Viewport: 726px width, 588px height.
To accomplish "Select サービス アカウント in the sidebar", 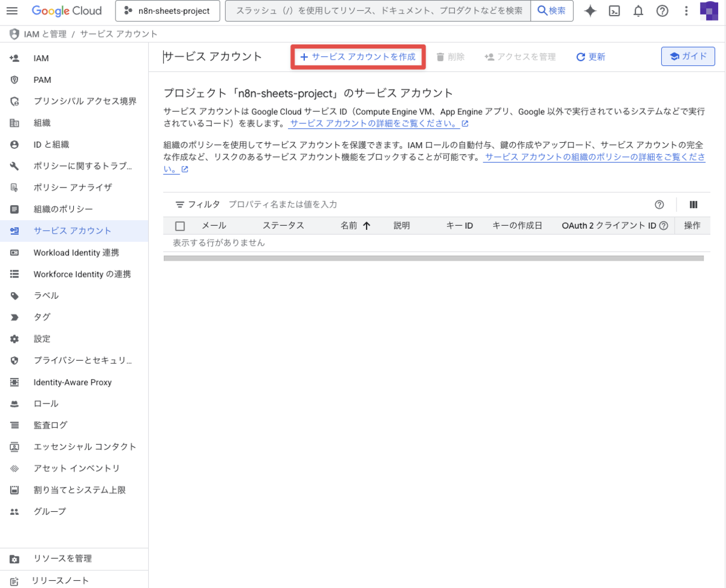I will (74, 230).
